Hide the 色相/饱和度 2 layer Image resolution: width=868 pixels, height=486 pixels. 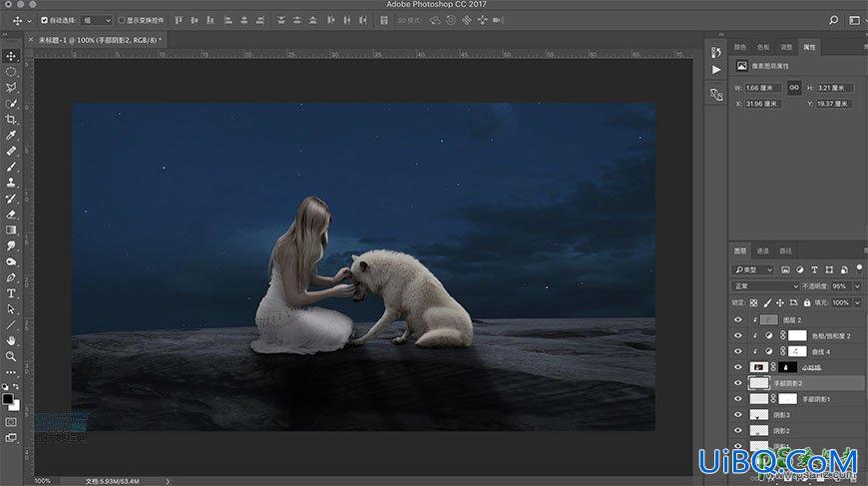[x=738, y=335]
